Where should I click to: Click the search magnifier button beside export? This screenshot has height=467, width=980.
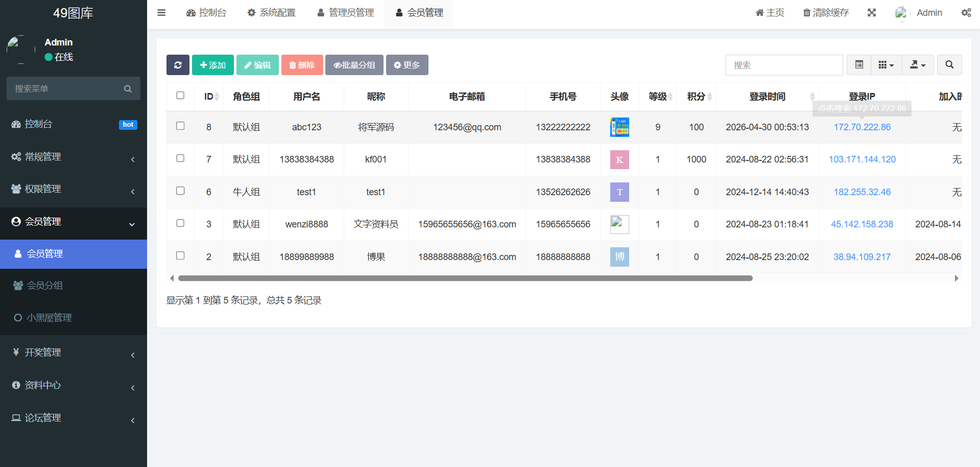[949, 65]
